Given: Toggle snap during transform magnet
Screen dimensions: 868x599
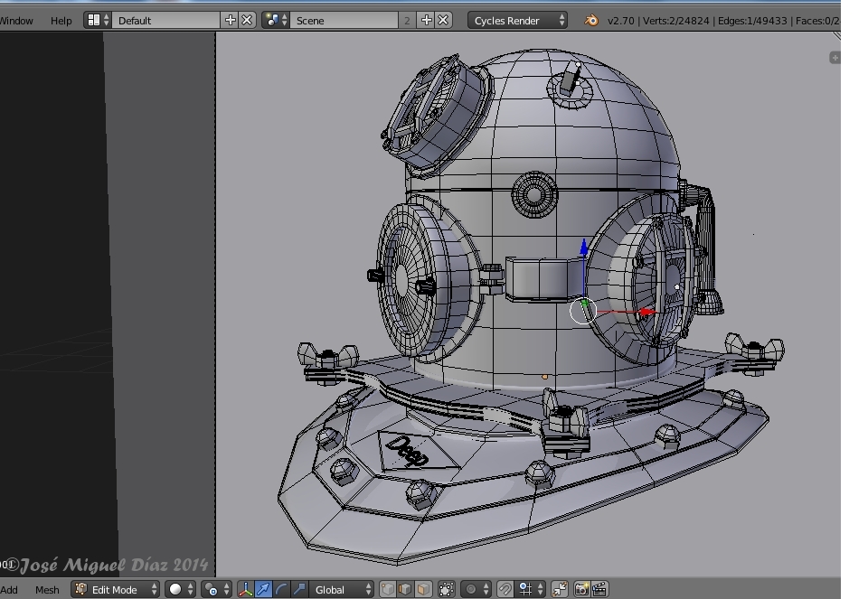Looking at the screenshot, I should 505,589.
